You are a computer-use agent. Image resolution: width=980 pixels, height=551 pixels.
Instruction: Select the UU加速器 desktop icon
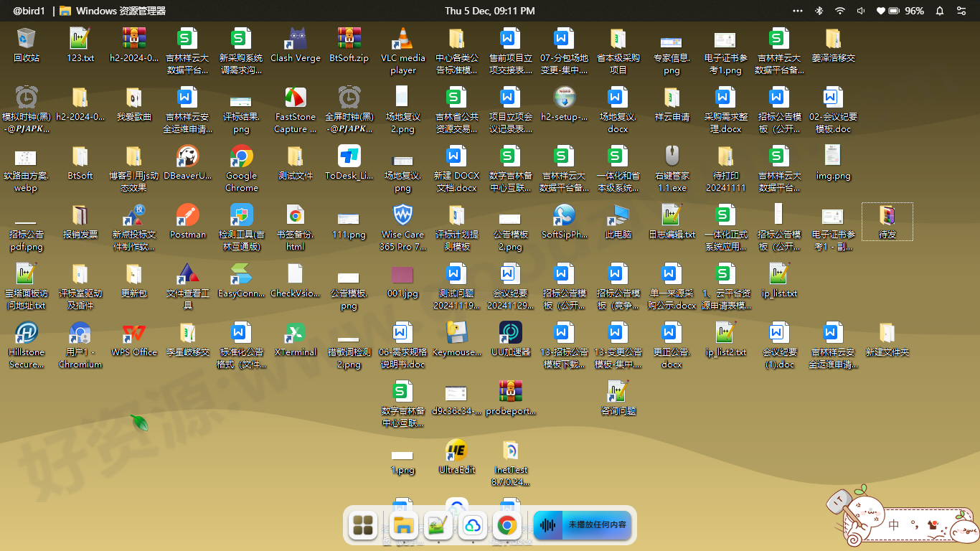(510, 333)
